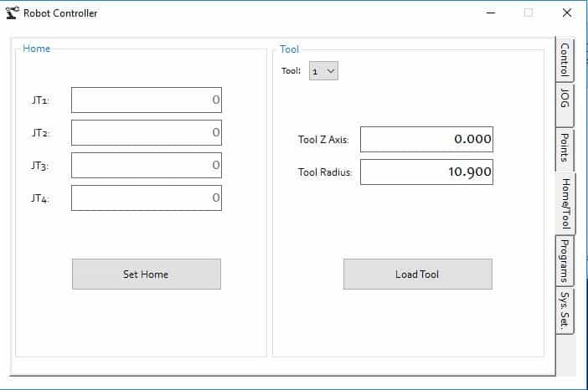Select the Tool Radius field

coord(426,172)
